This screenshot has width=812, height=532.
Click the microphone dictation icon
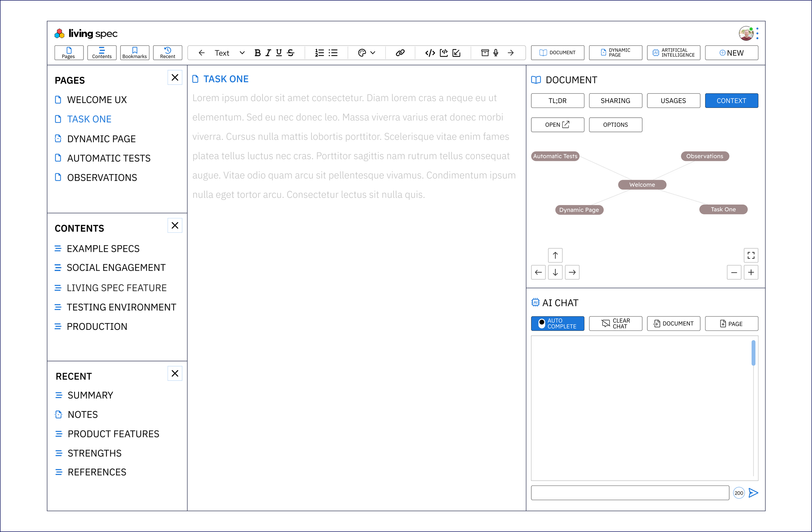(x=496, y=53)
